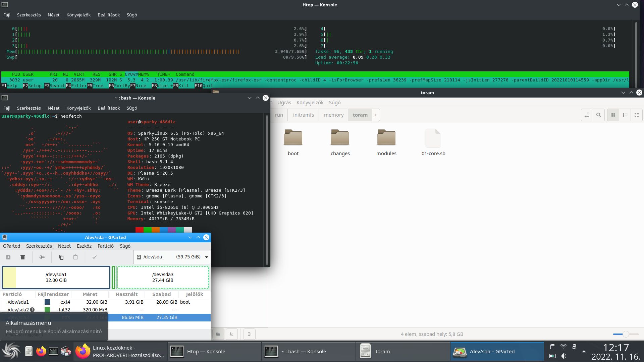Open Könyvjelzők menu in Htop Konsole

click(x=78, y=15)
